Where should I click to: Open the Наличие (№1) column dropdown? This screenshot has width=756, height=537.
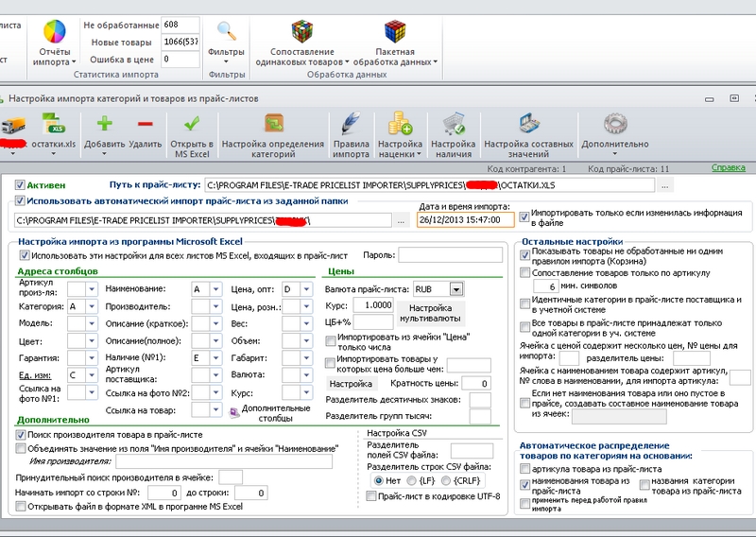pyautogui.click(x=216, y=358)
